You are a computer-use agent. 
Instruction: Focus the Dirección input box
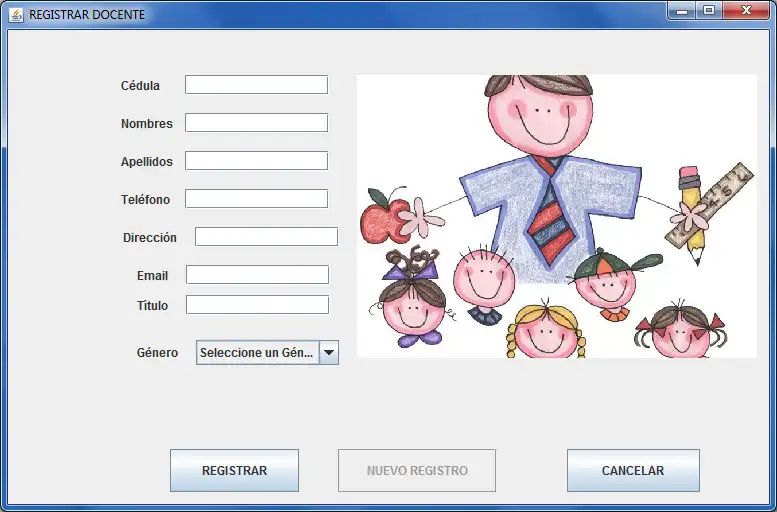[x=267, y=237]
